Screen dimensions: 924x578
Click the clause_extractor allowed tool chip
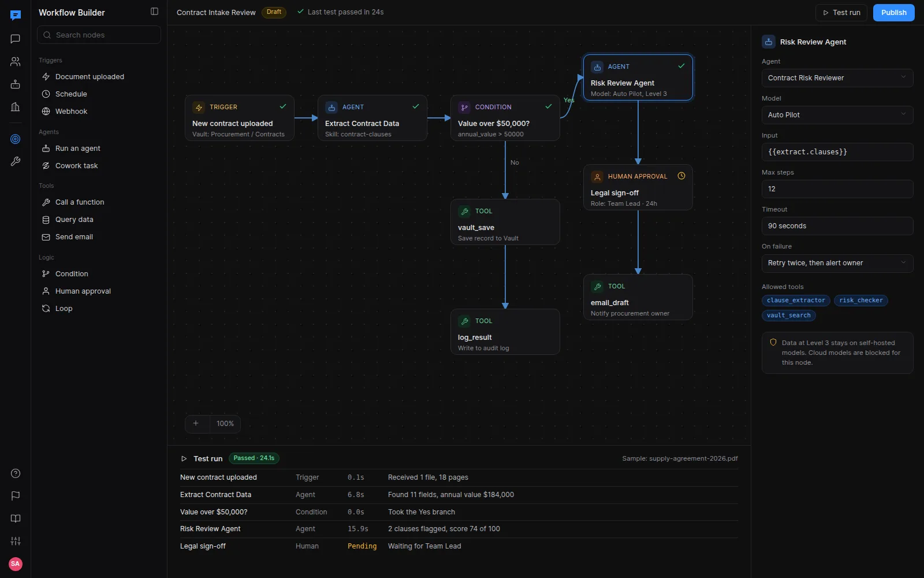click(x=796, y=301)
